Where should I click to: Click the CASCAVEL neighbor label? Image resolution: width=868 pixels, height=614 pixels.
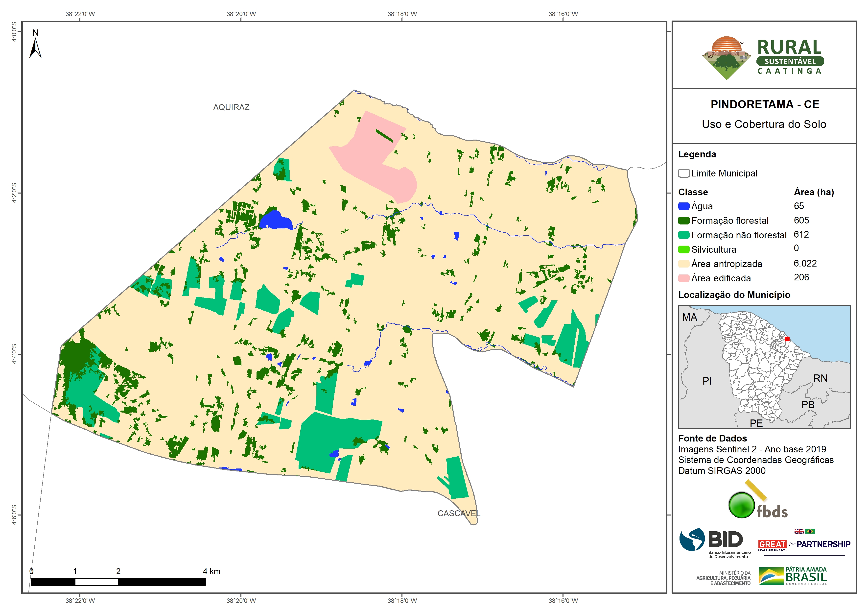459,513
